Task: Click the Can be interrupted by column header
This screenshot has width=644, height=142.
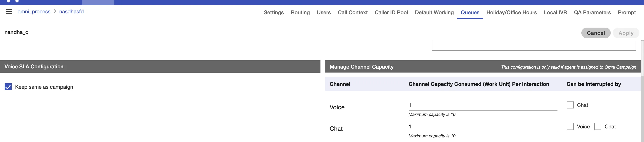Action: pyautogui.click(x=593, y=84)
